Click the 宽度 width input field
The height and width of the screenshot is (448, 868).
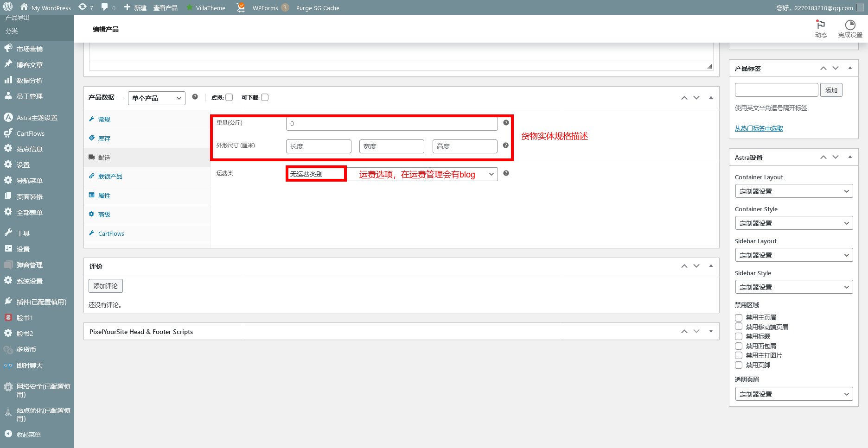(392, 146)
